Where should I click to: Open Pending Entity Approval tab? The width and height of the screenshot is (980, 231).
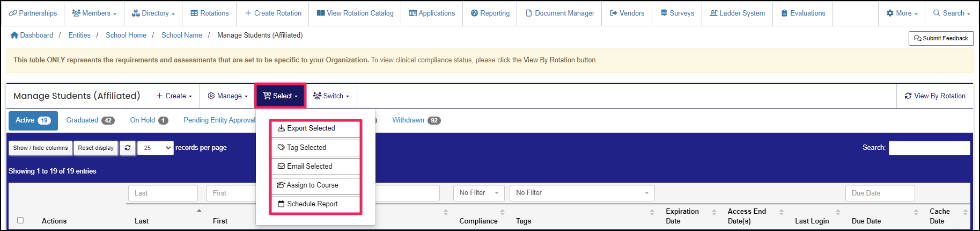[219, 120]
